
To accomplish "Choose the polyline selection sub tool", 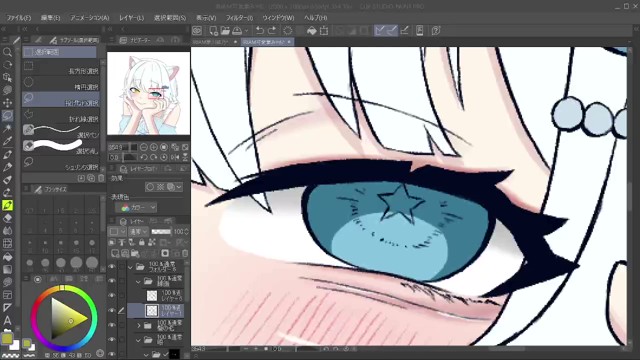I will 61,115.
